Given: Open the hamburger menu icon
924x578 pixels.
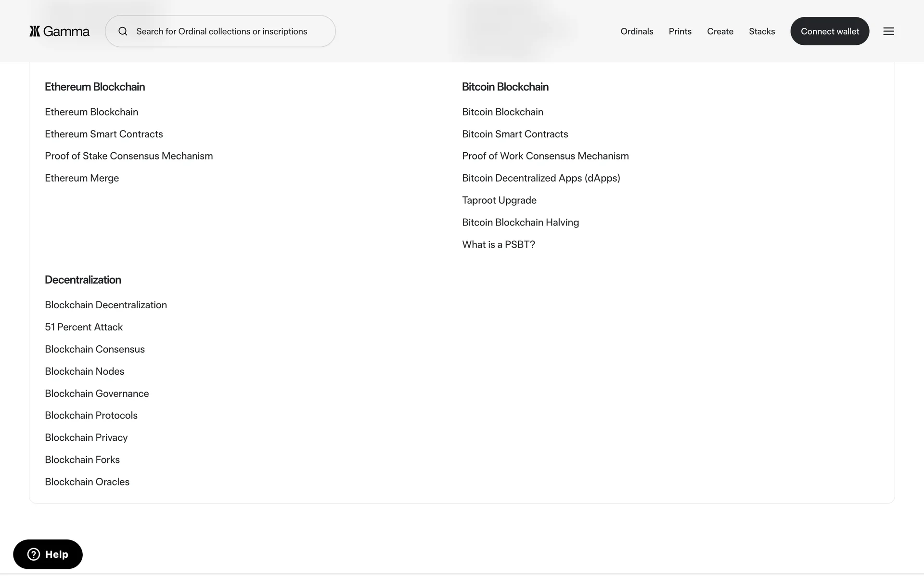Looking at the screenshot, I should [888, 31].
